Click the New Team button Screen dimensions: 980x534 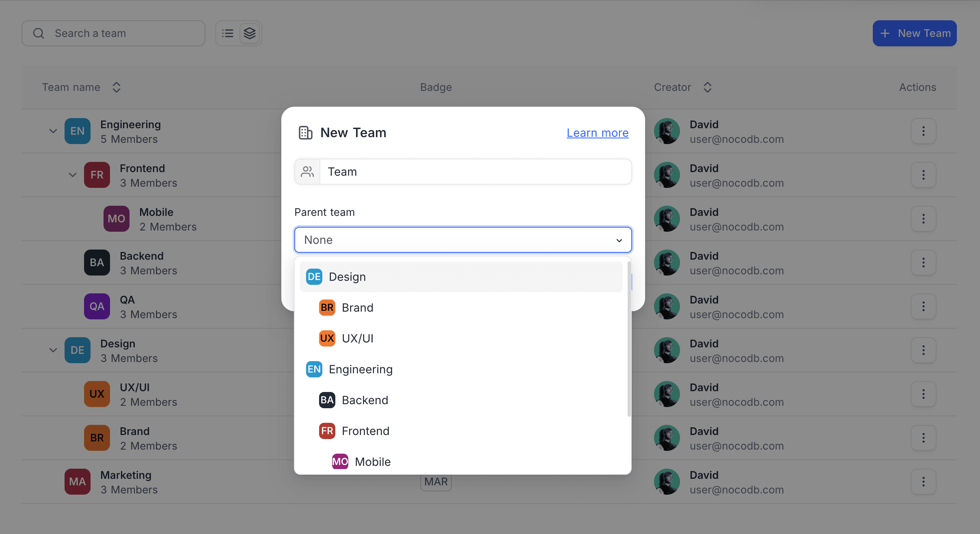pyautogui.click(x=914, y=33)
